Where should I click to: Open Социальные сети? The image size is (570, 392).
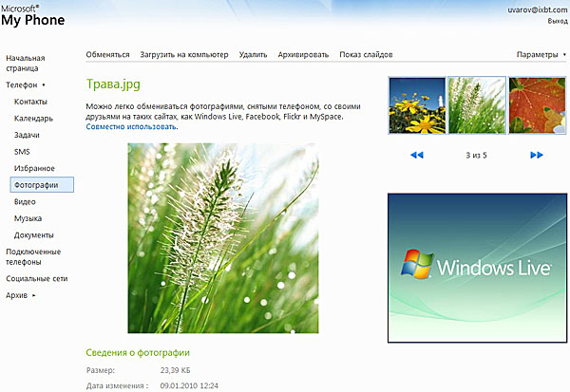tap(37, 279)
